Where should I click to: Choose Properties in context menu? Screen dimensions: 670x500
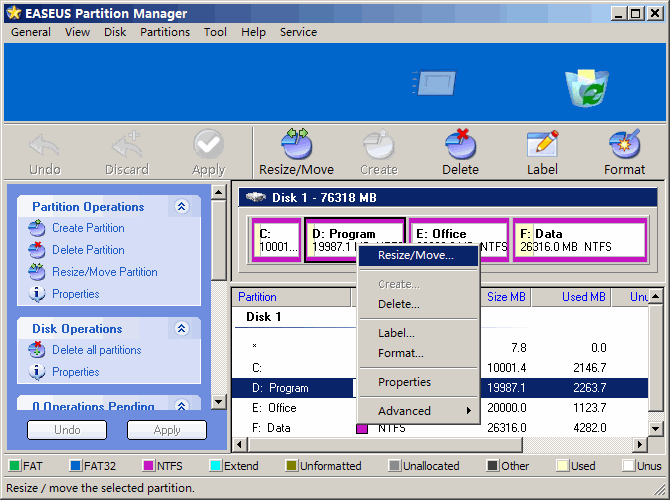pyautogui.click(x=418, y=382)
